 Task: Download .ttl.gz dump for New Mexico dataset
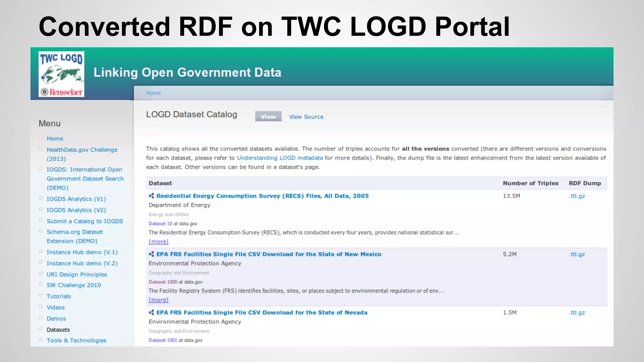point(577,254)
